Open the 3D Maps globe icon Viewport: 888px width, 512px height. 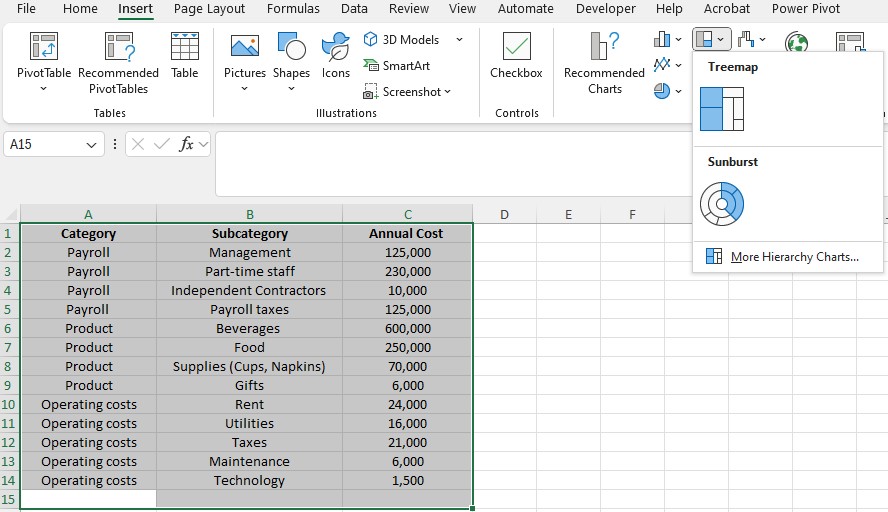click(x=796, y=44)
